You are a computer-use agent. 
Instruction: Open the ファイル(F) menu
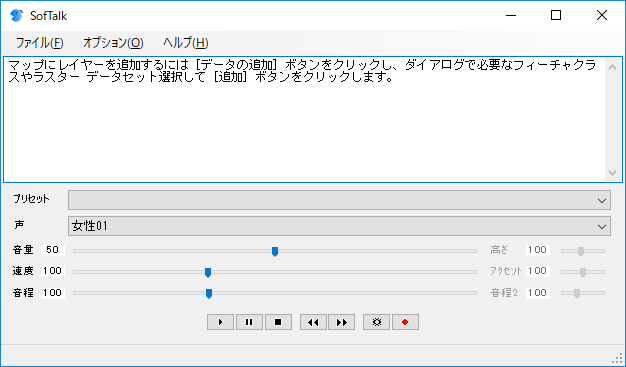[x=39, y=43]
